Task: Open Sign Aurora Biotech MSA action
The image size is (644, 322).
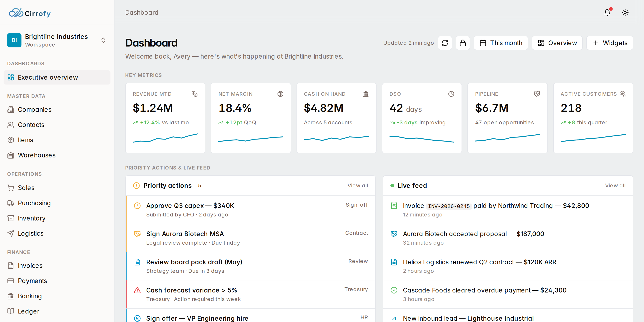Action: (x=250, y=238)
